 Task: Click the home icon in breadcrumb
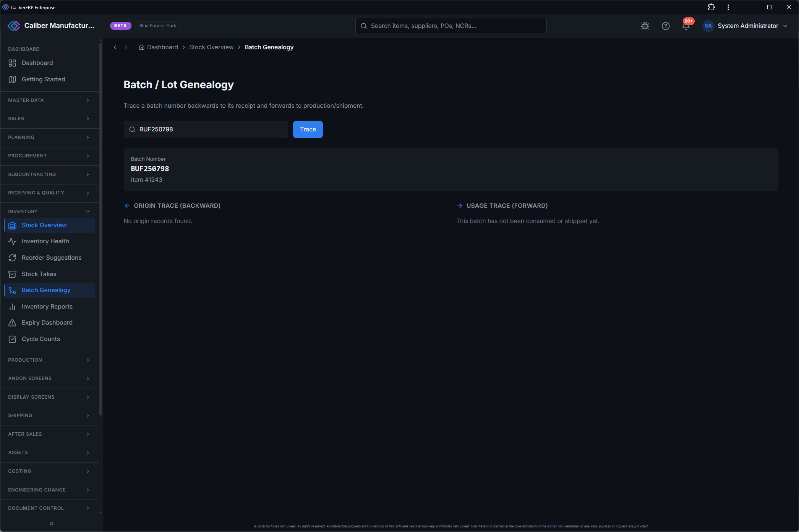141,47
